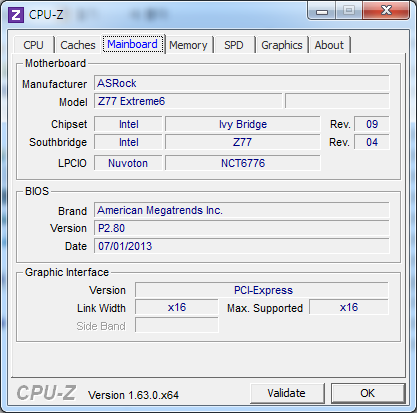417x413 pixels.
Task: Select the Mainboard tab
Action: pyautogui.click(x=133, y=44)
